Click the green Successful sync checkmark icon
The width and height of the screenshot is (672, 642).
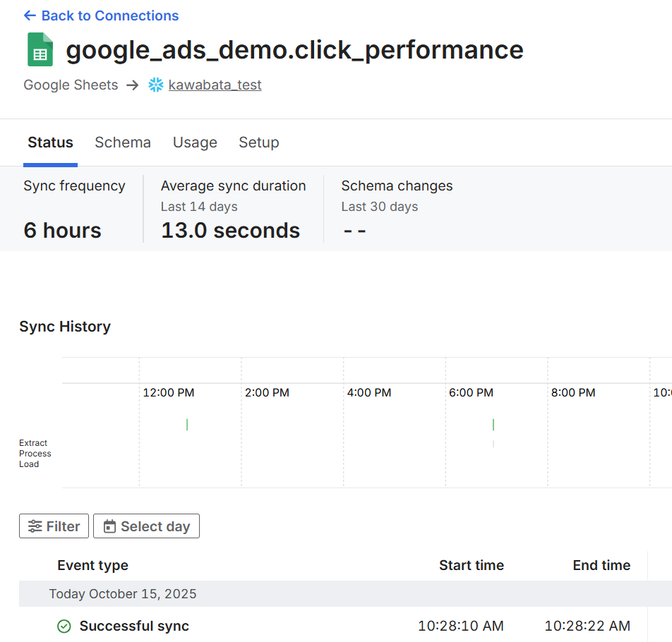(64, 626)
